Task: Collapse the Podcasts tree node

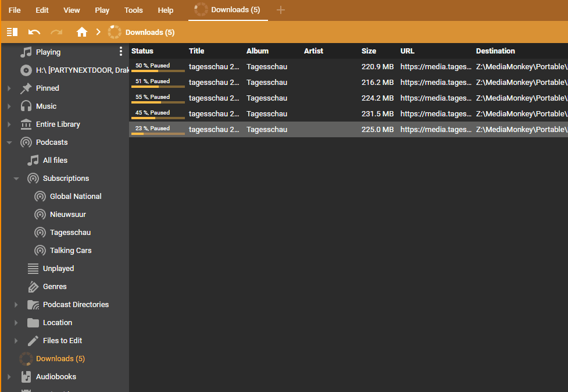Action: (x=9, y=142)
